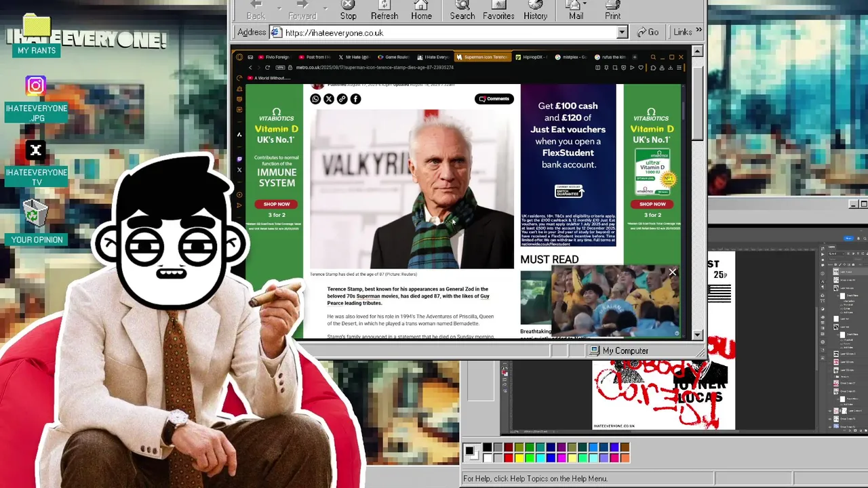Open the Back history dropdown arrow

coord(279,8)
